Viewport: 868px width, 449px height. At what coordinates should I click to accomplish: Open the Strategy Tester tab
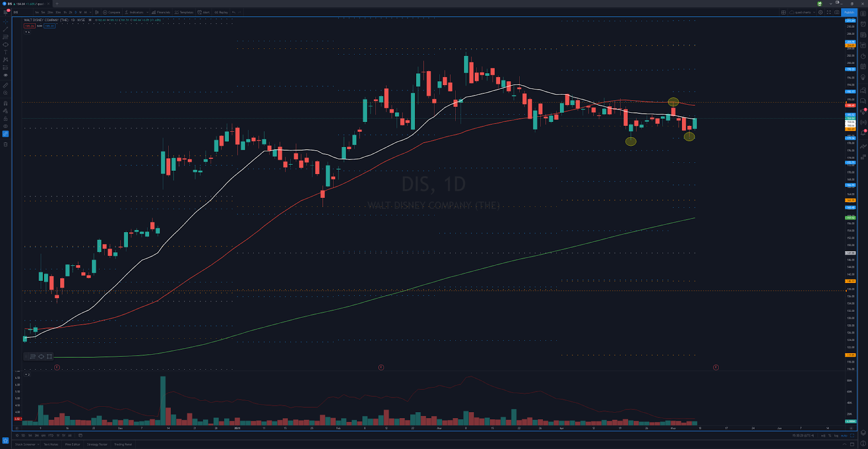click(97, 444)
